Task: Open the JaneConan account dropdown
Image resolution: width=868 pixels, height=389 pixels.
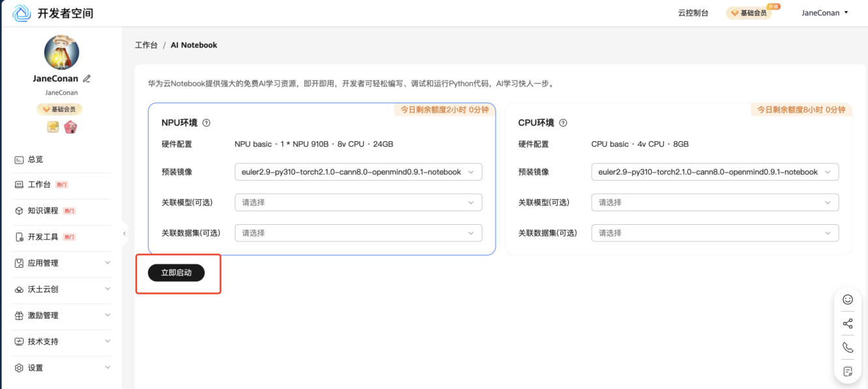Action: coord(825,13)
